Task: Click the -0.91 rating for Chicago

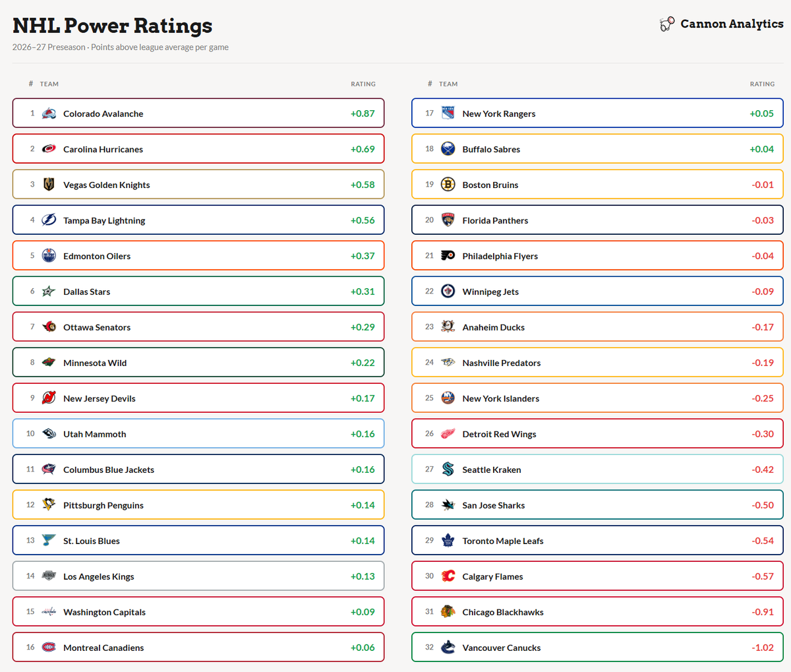Action: pos(763,612)
